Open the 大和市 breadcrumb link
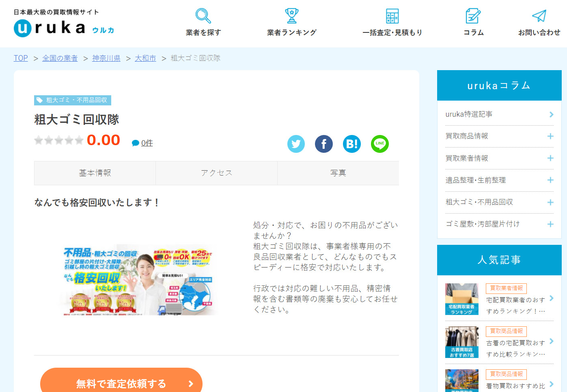Viewport: 567px width, 392px height. coord(145,58)
